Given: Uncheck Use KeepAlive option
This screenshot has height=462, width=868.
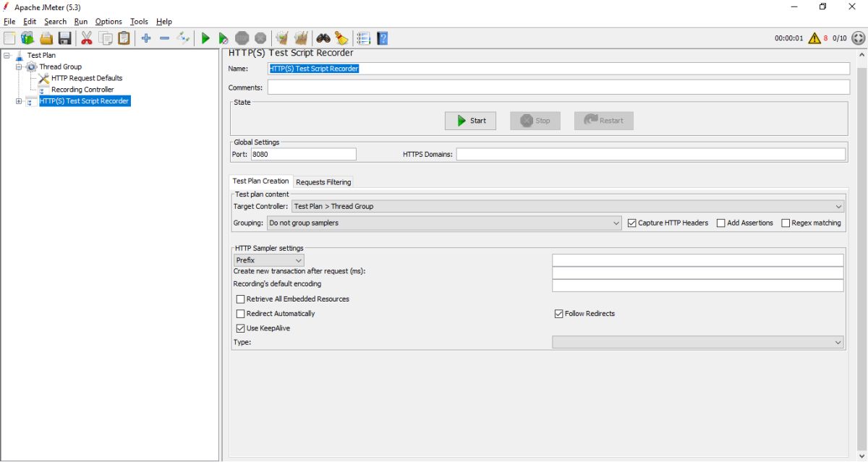Looking at the screenshot, I should click(241, 328).
